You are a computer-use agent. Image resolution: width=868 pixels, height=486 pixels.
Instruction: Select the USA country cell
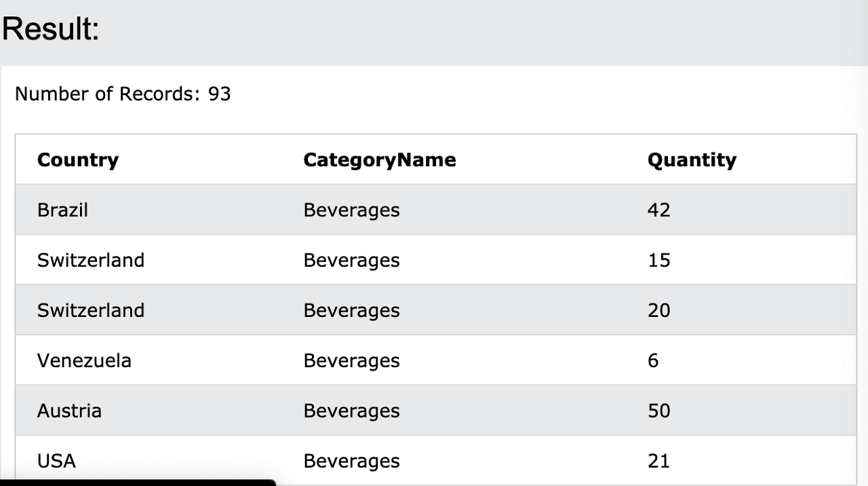coord(56,461)
